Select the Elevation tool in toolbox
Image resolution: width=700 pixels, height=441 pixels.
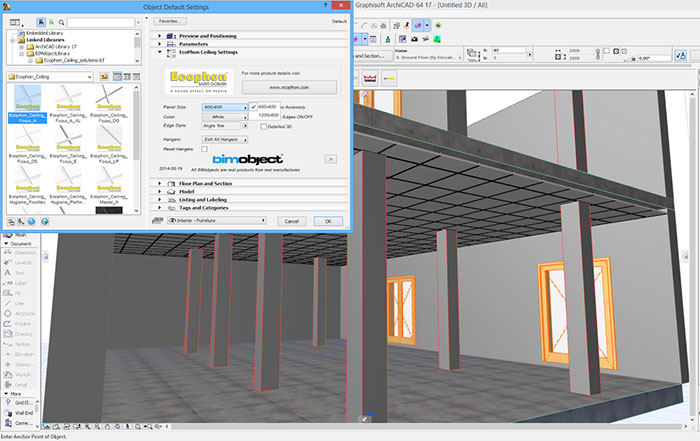[19, 354]
